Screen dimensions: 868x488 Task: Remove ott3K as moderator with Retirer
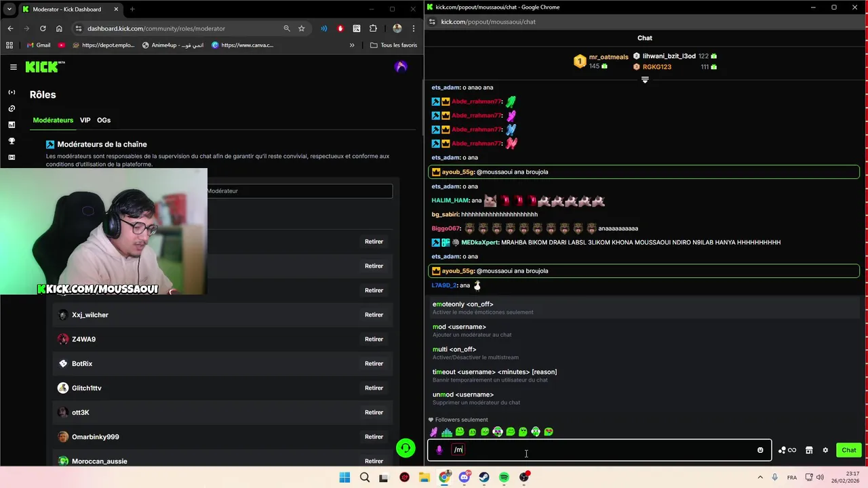[x=374, y=412]
